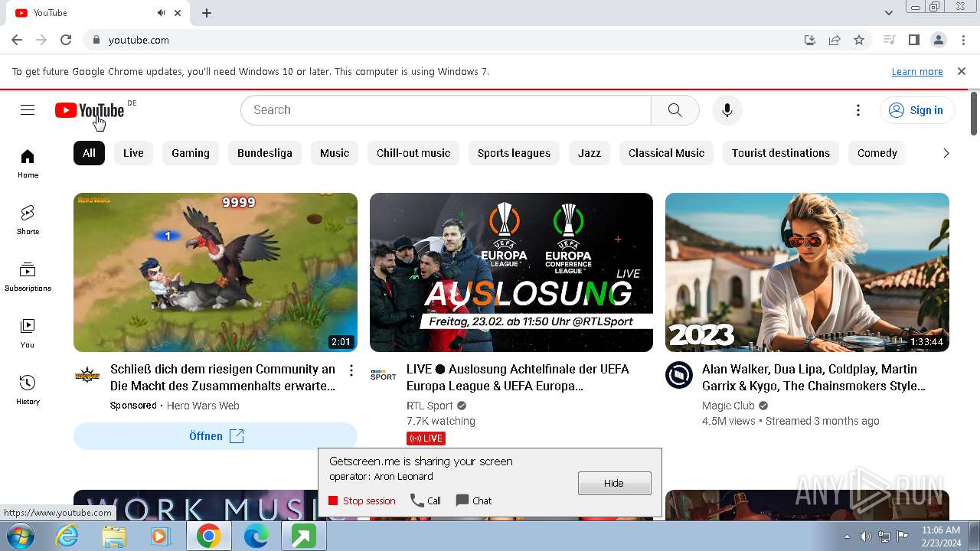Open the Magic Club channel avatar

(x=678, y=375)
